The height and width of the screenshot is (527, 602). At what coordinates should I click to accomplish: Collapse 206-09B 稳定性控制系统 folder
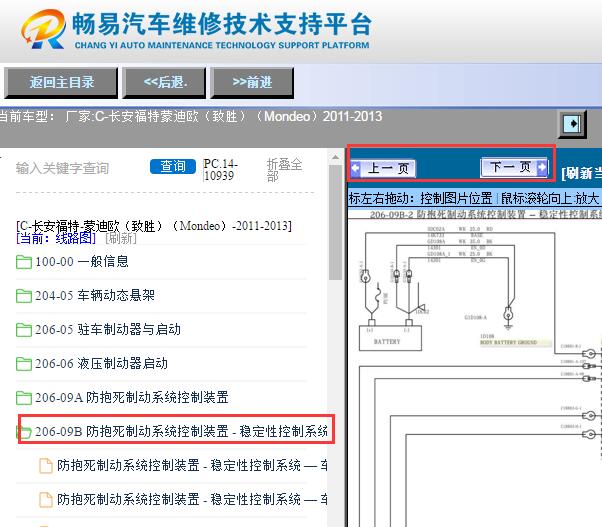pos(181,431)
